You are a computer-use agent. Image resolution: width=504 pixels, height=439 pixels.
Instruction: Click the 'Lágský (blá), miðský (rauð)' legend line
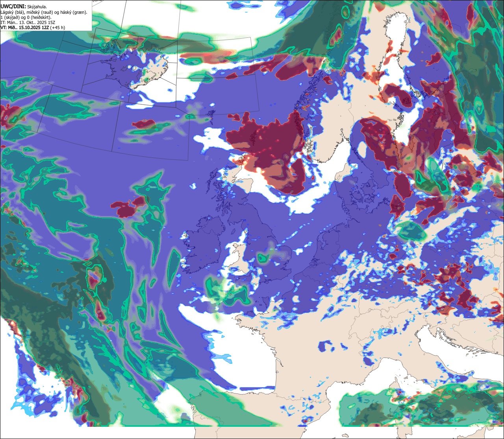(44, 12)
